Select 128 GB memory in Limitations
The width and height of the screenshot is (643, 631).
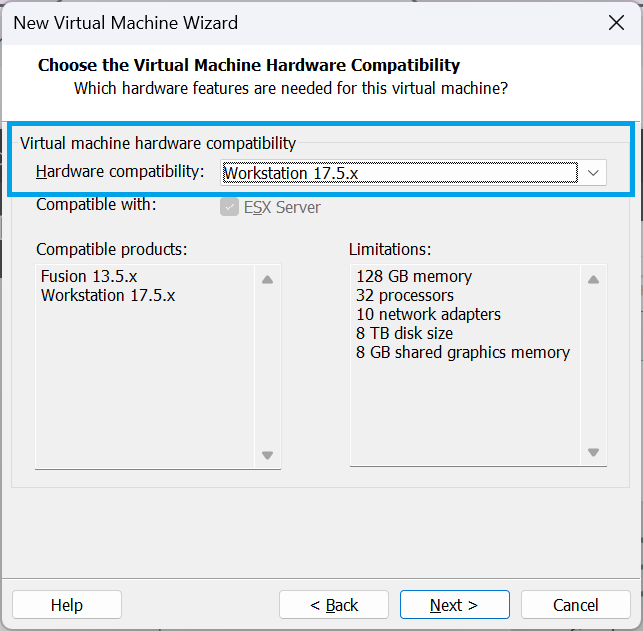click(414, 276)
